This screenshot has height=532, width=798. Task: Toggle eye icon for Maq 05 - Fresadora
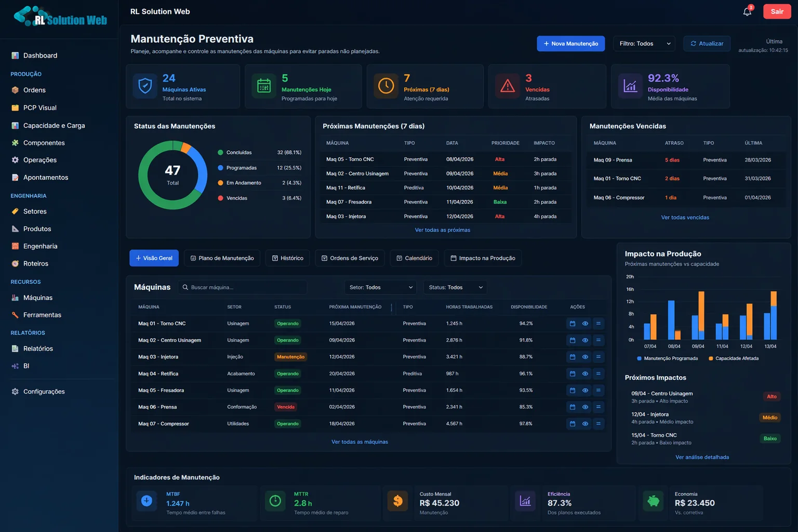coord(585,390)
